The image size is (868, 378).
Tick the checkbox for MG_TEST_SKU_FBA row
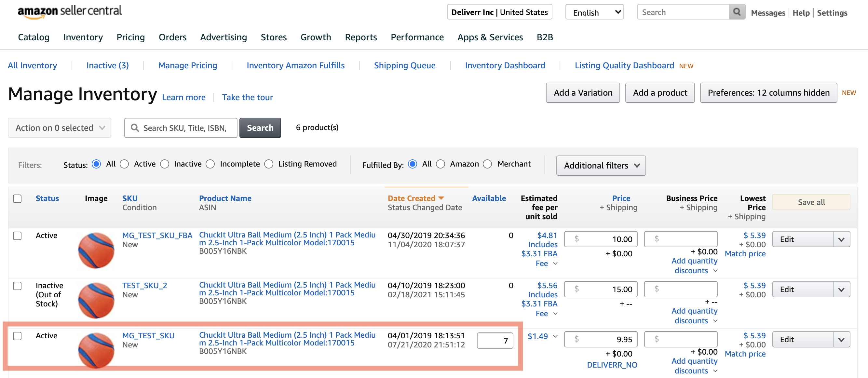17,236
